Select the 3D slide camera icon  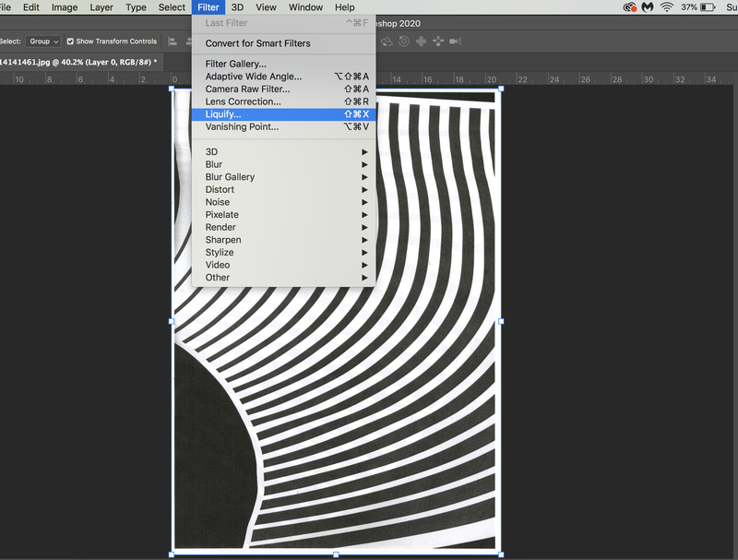pos(438,42)
